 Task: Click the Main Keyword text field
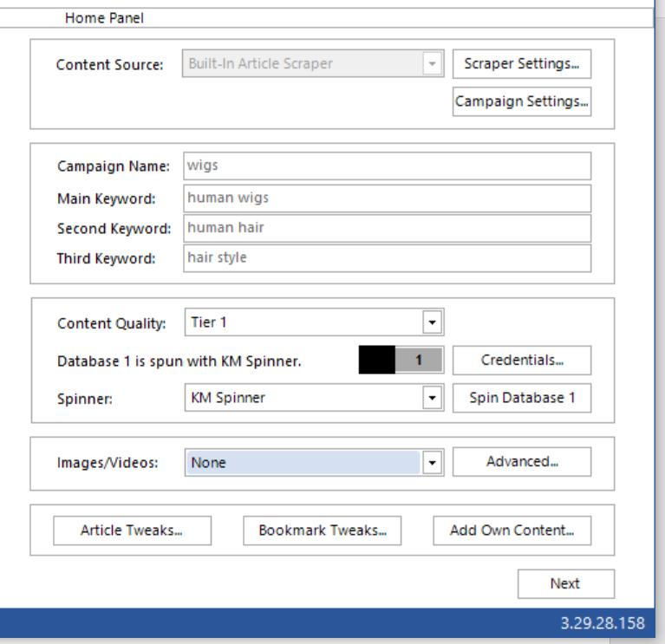[386, 198]
